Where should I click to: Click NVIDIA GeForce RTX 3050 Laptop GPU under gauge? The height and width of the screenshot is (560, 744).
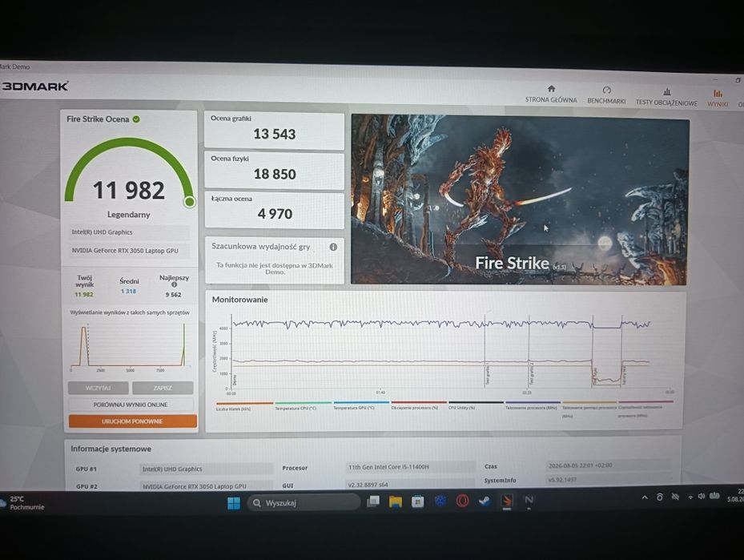pyautogui.click(x=129, y=251)
